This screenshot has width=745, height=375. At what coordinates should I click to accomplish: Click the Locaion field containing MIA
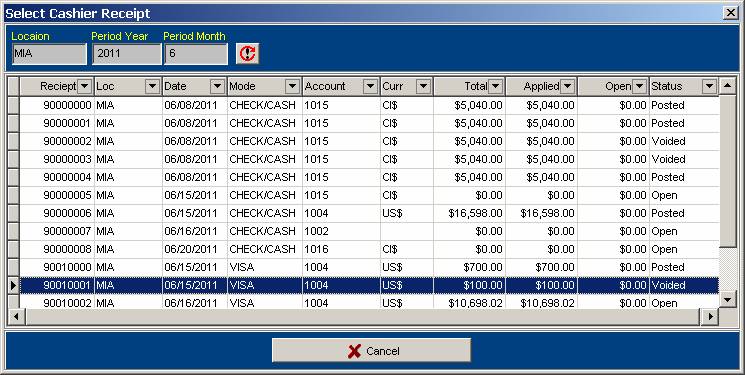coord(49,54)
